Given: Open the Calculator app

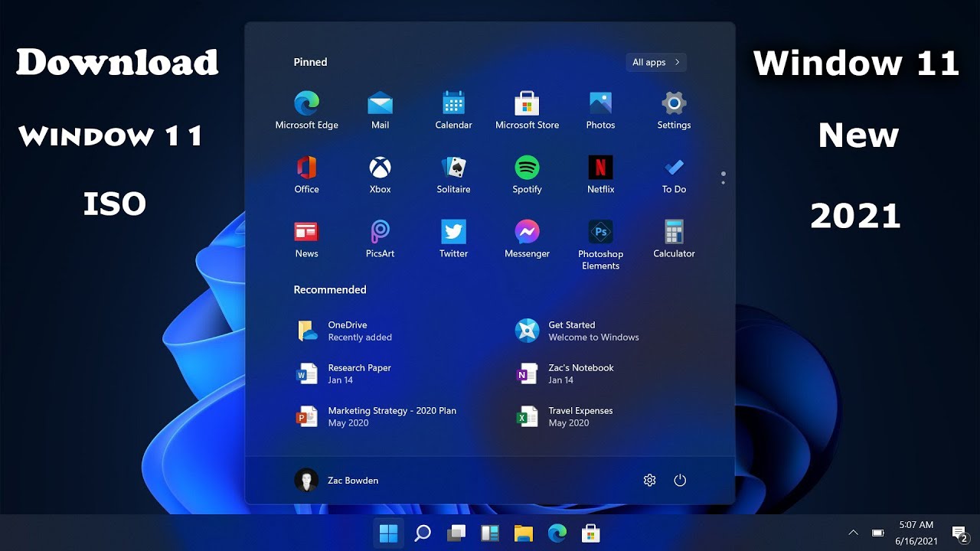Looking at the screenshot, I should (x=674, y=239).
